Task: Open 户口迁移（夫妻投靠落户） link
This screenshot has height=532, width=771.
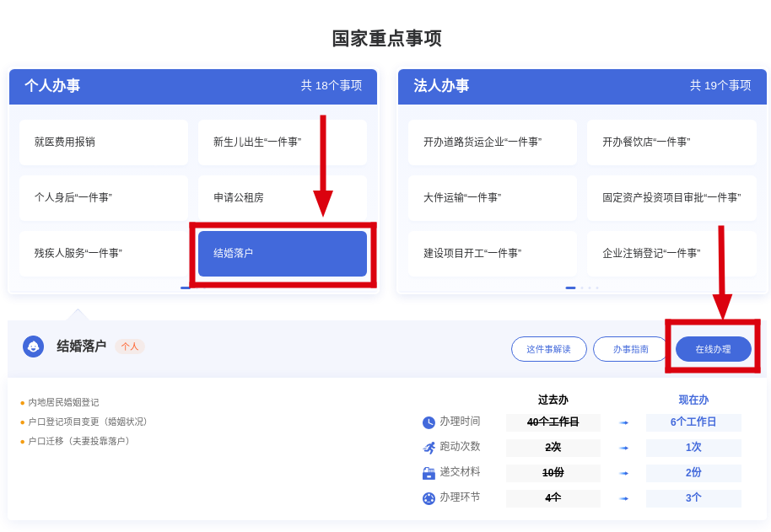Action: (x=80, y=441)
